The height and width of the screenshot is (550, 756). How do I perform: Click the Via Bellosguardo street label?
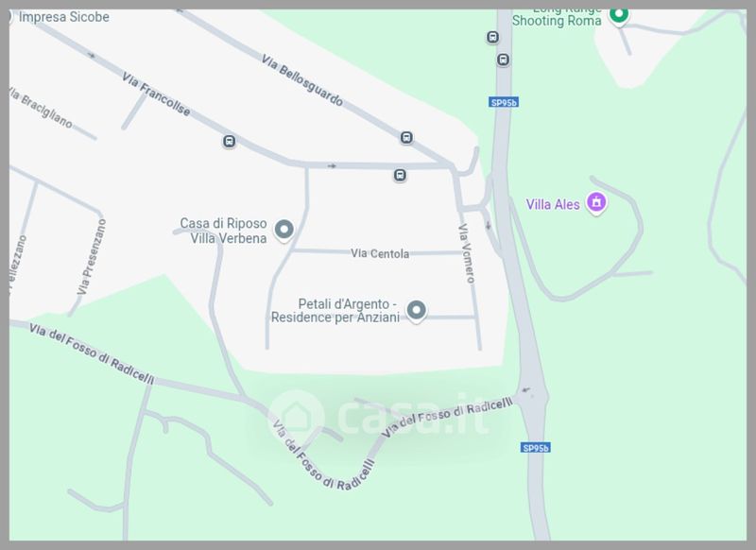[302, 80]
